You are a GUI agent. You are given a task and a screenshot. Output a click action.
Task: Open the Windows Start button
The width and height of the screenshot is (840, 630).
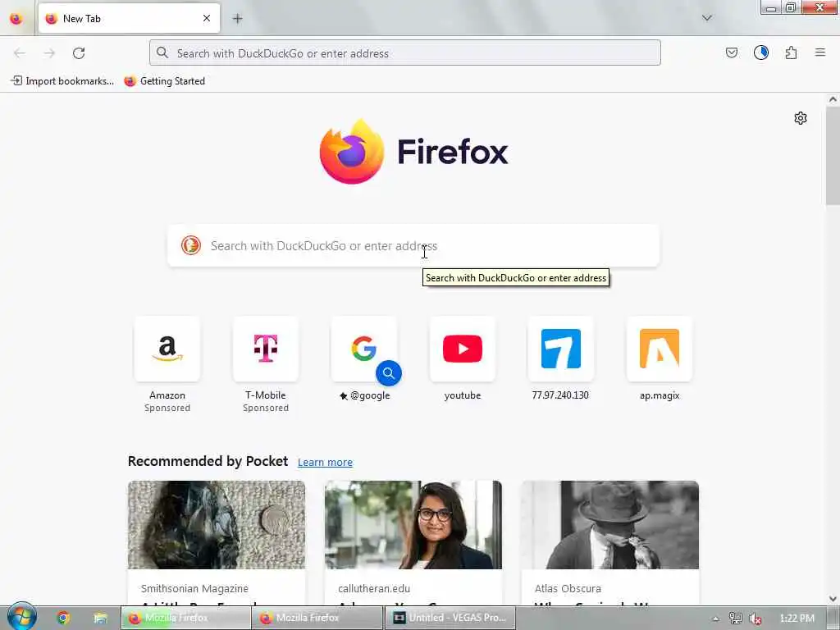click(21, 617)
